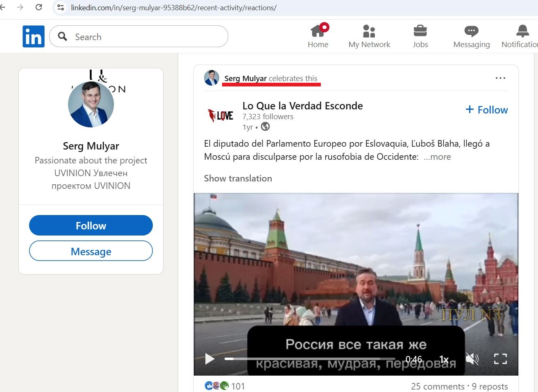This screenshot has height=392, width=538.
Task: Follow Lo Que la Verdad Esconde
Action: point(486,109)
